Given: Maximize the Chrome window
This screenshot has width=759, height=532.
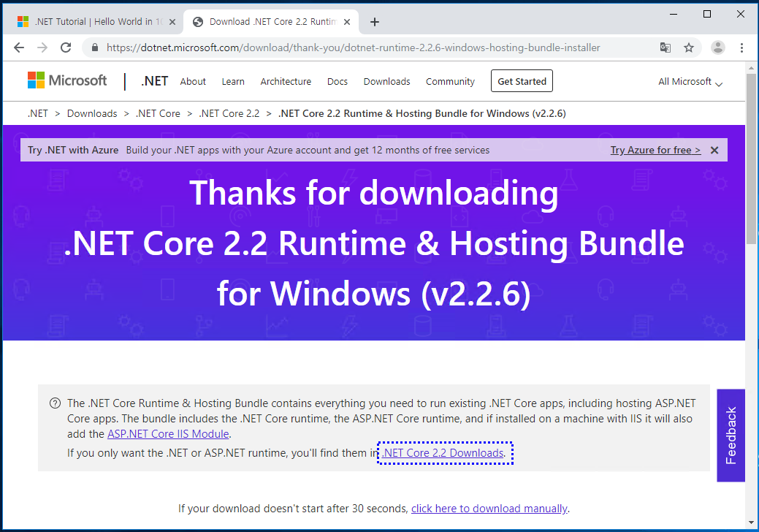Looking at the screenshot, I should (x=706, y=14).
